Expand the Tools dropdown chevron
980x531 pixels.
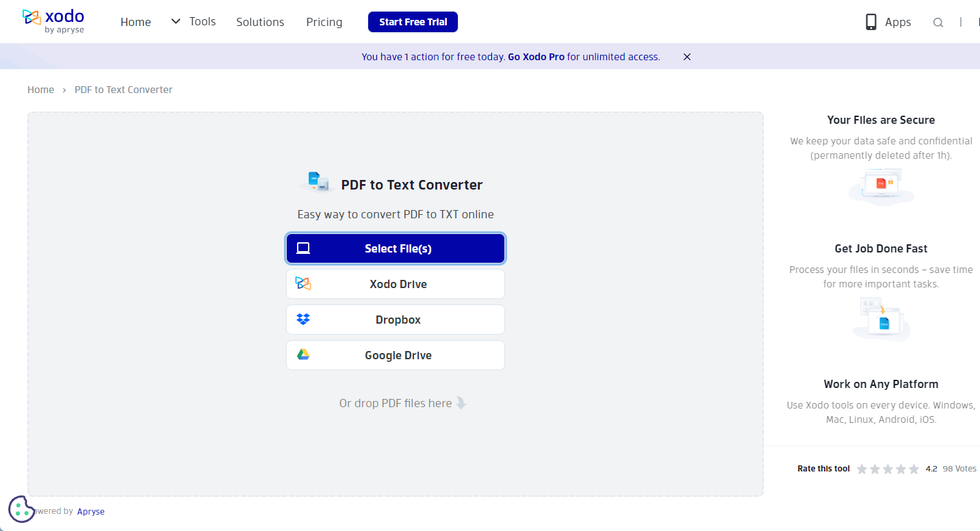point(176,22)
